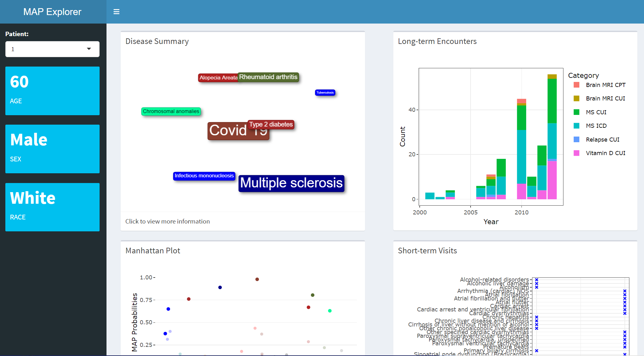Toggle the sidebar hamburger menu icon
Image resolution: width=644 pixels, height=356 pixels.
[x=116, y=12]
